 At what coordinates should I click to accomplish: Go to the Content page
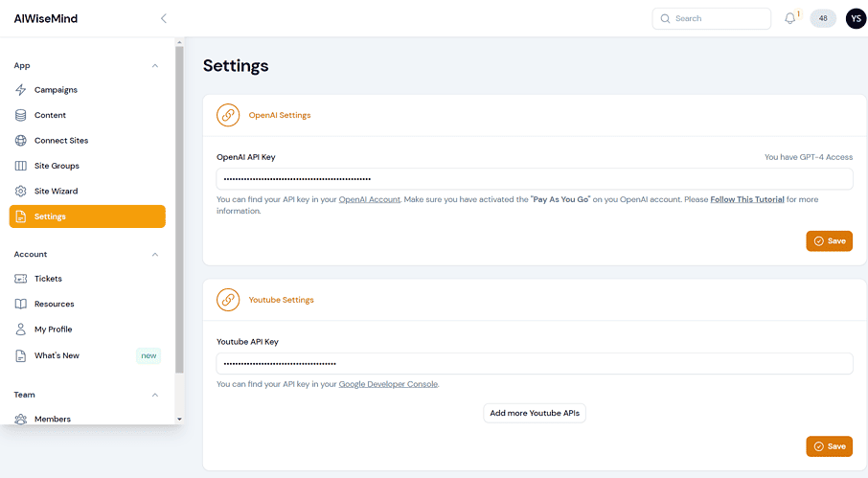pos(87,115)
